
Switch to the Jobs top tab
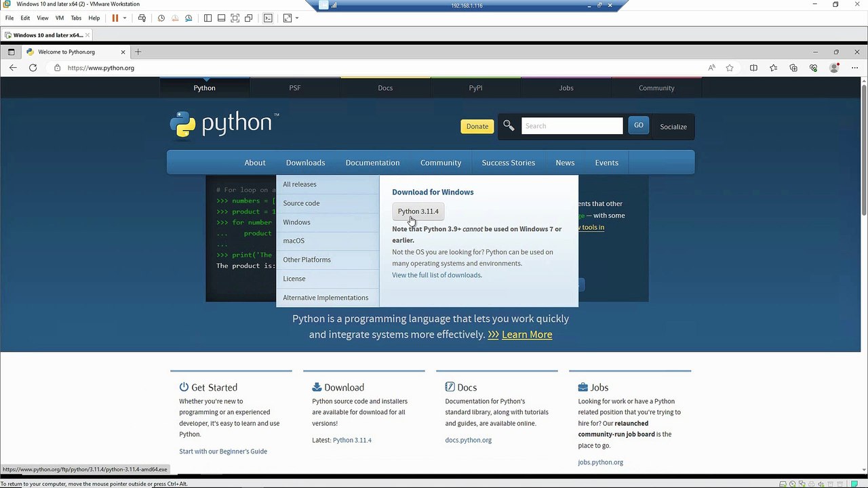click(566, 87)
